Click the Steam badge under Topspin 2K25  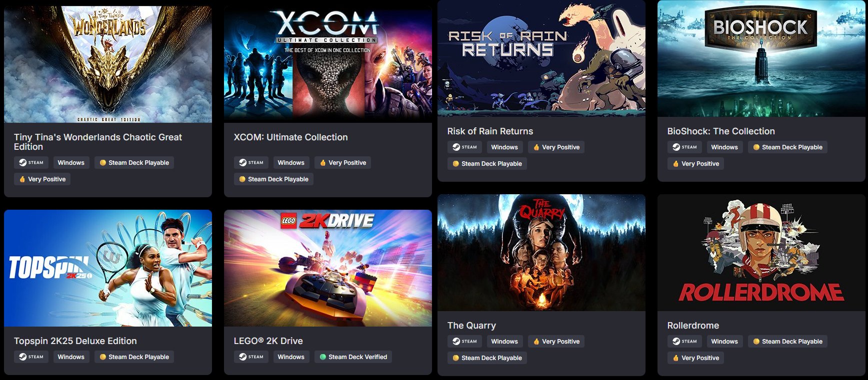pos(31,357)
